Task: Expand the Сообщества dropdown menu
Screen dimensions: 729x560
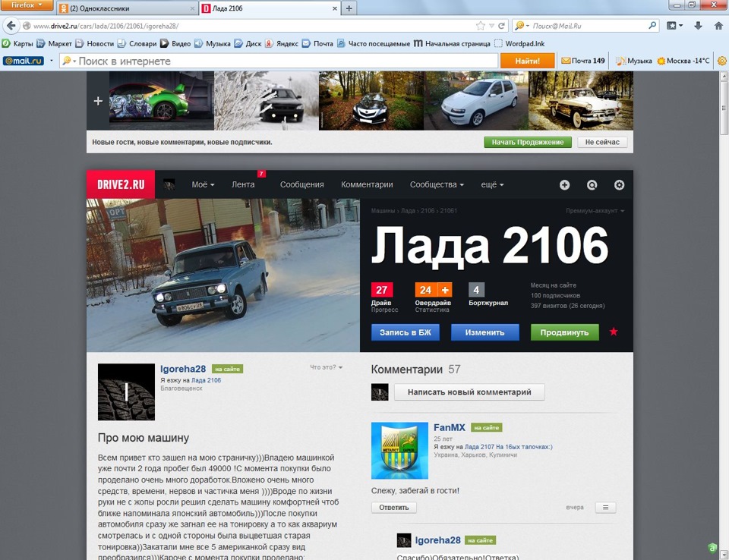Action: [x=437, y=184]
